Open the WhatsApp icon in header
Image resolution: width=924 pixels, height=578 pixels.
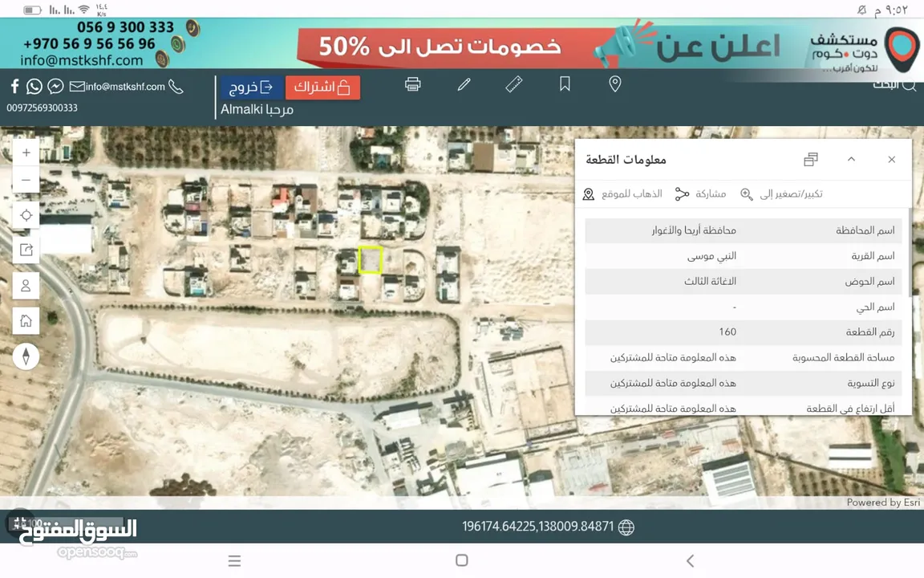[x=34, y=87]
